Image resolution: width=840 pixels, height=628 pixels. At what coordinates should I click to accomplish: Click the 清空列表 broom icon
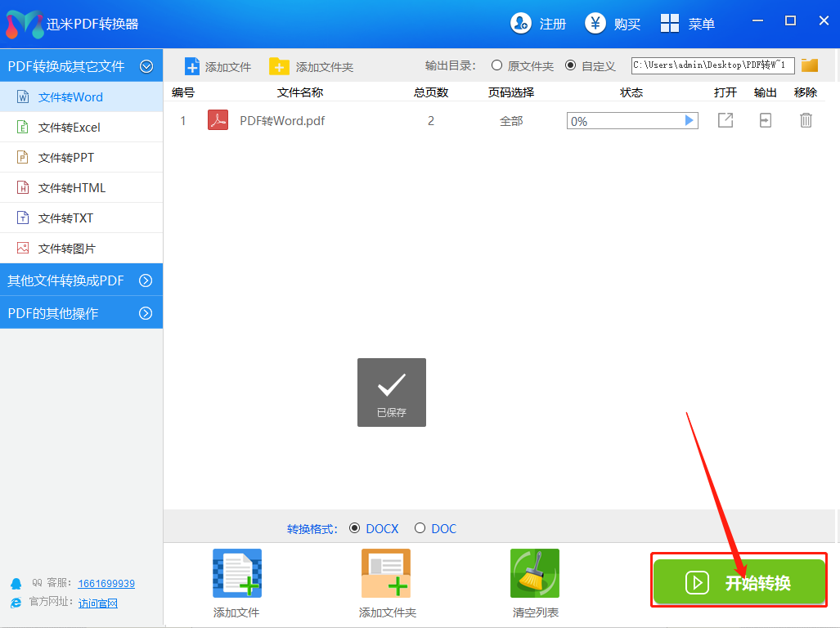pyautogui.click(x=534, y=573)
